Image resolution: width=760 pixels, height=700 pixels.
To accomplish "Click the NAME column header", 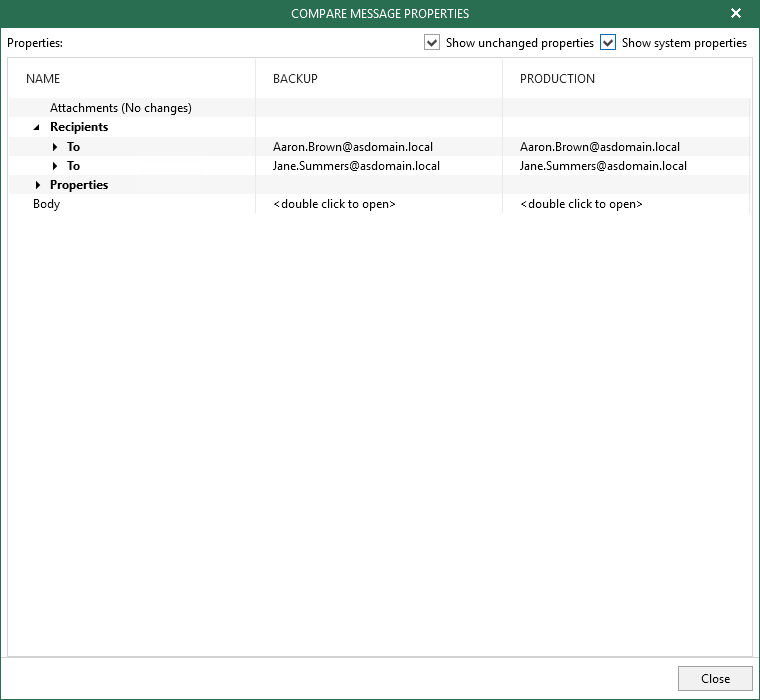I will [x=43, y=79].
